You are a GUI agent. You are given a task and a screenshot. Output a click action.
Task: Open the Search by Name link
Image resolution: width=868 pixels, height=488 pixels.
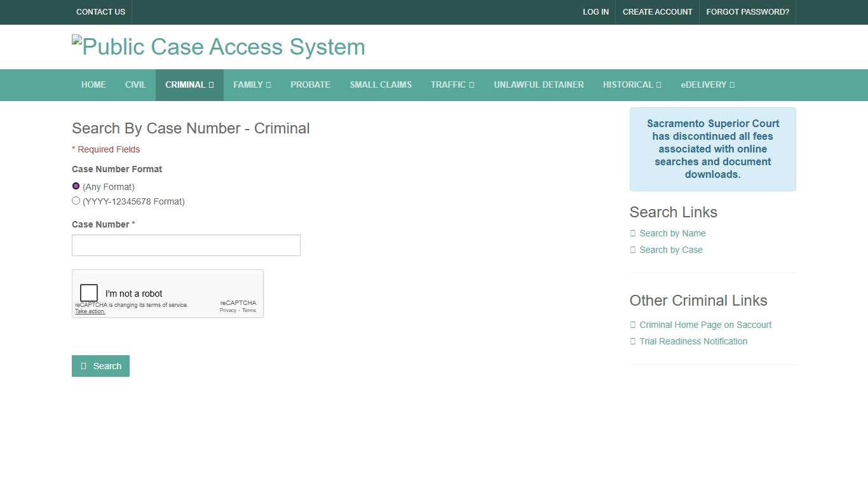[x=672, y=233]
